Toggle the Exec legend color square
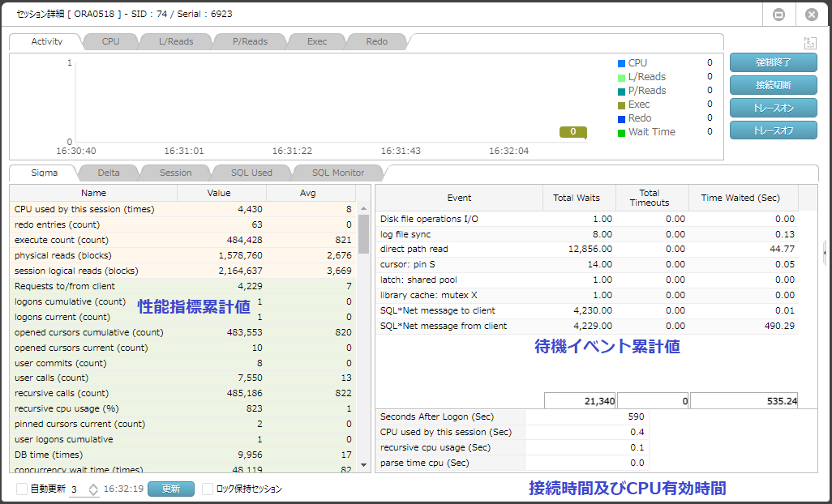832x504 pixels. pos(621,105)
